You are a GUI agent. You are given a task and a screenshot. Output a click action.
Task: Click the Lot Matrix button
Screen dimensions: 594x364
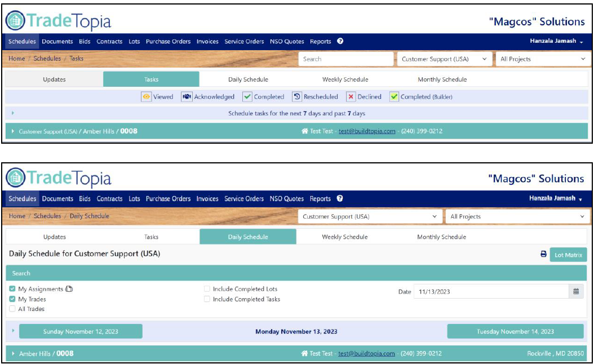(568, 255)
